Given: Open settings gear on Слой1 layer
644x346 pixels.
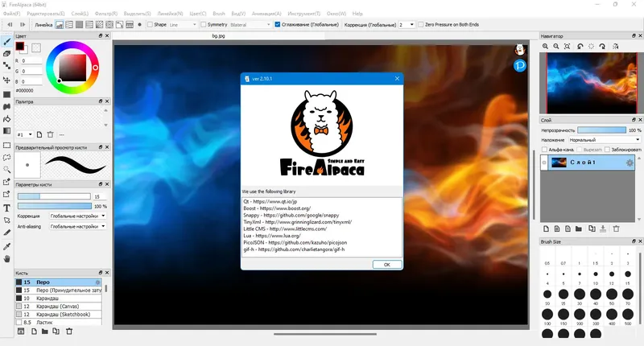Looking at the screenshot, I should click(630, 163).
